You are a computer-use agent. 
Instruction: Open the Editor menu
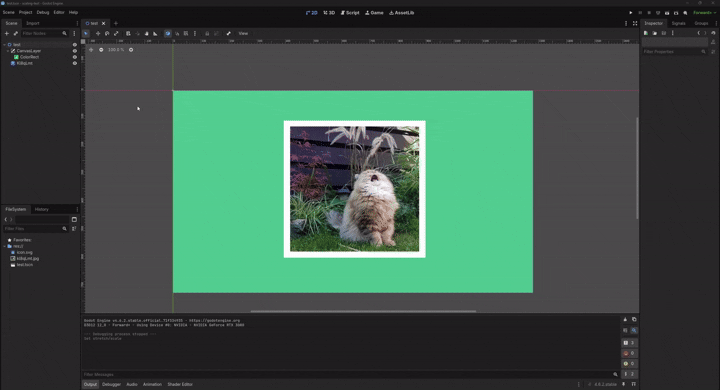[x=59, y=12]
